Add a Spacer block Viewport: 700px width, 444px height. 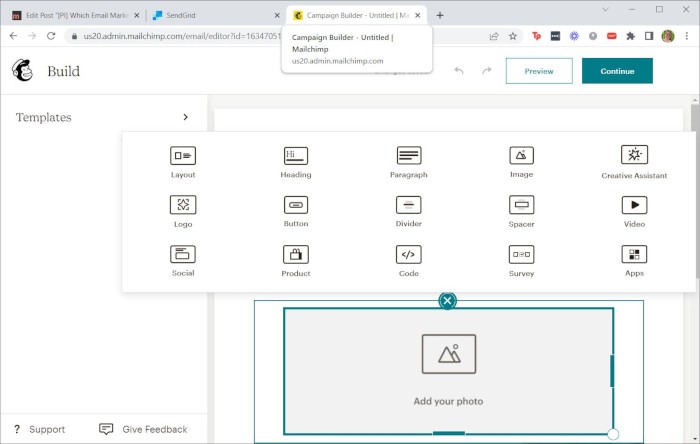point(521,211)
